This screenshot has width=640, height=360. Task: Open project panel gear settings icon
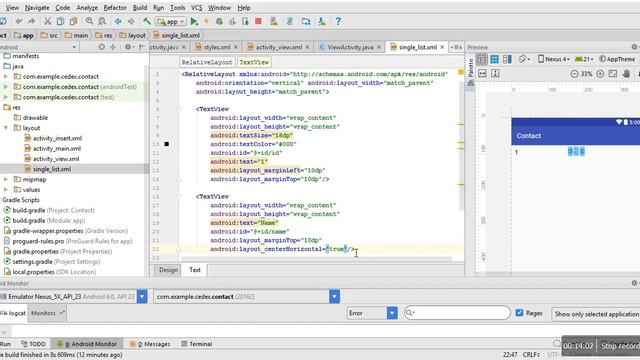pos(128,47)
